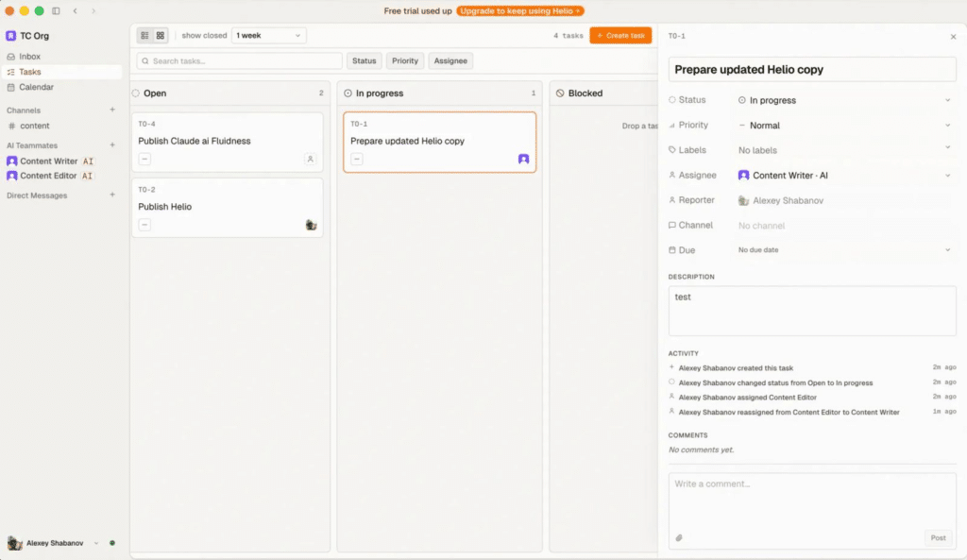Click the user avatar at bottom left

tap(15, 543)
